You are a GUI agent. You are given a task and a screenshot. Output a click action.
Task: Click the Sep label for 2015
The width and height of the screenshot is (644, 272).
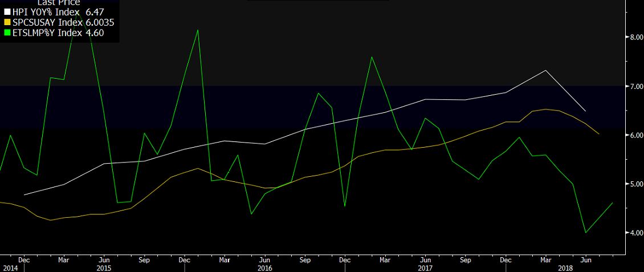click(144, 260)
